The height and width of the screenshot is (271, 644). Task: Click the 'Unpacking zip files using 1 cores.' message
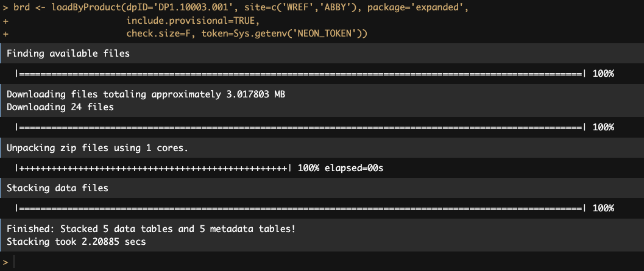[97, 148]
